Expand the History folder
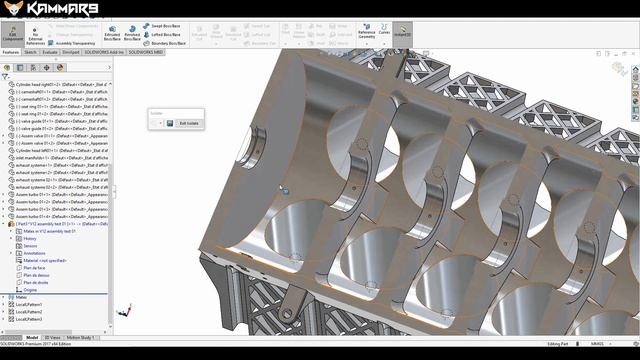 click(11, 239)
